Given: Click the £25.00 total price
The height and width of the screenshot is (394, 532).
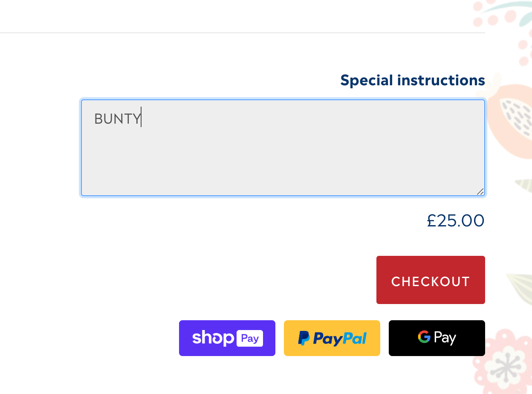Looking at the screenshot, I should pyautogui.click(x=455, y=221).
